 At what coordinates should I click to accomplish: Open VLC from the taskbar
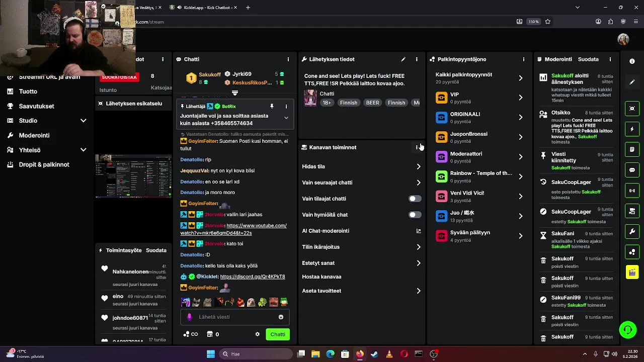(x=389, y=354)
